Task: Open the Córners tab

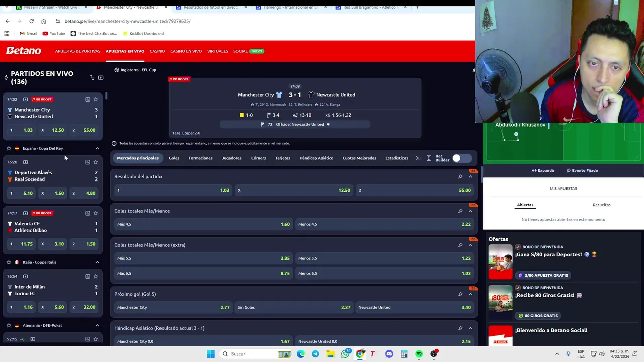Action: coord(258,158)
